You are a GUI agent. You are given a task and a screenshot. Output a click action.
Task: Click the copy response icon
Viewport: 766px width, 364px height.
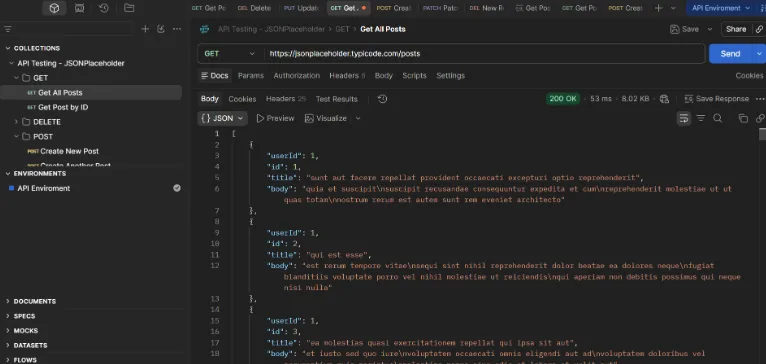tap(743, 118)
